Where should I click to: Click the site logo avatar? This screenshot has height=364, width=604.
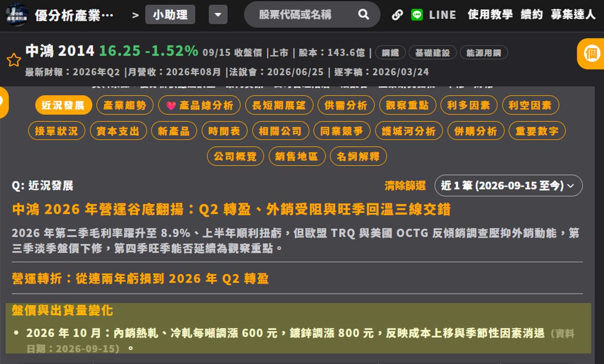coord(17,15)
